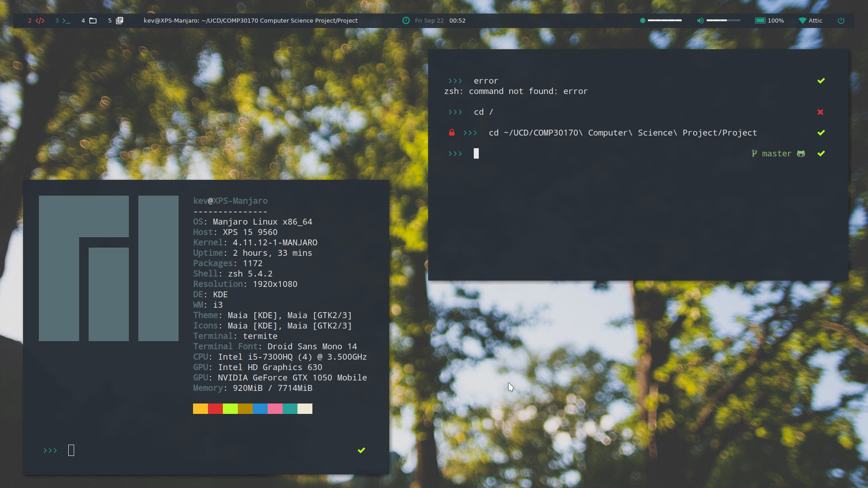Adjust the volume slider in bar

click(723, 21)
